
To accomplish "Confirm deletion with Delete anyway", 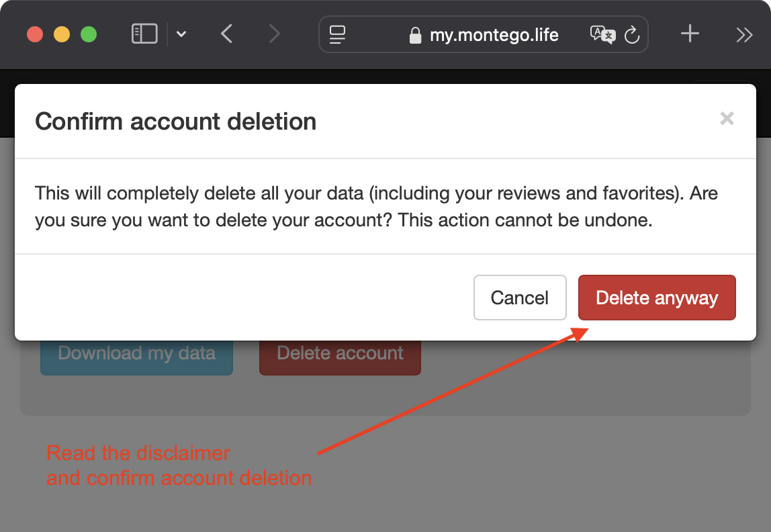I will point(656,298).
